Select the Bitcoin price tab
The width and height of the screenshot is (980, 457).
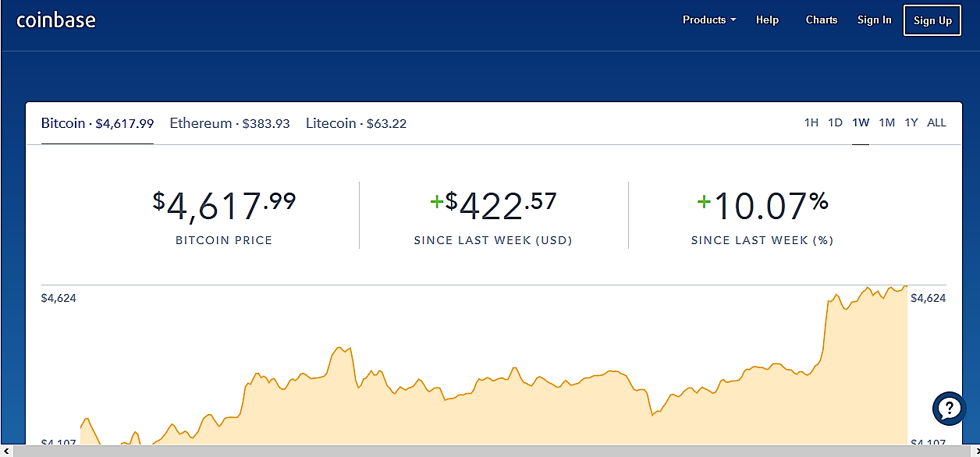coord(98,123)
